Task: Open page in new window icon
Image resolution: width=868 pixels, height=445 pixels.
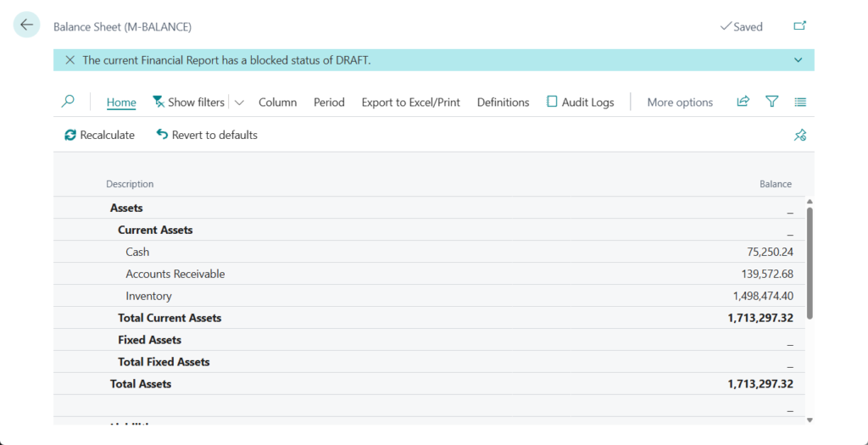Action: click(x=799, y=26)
